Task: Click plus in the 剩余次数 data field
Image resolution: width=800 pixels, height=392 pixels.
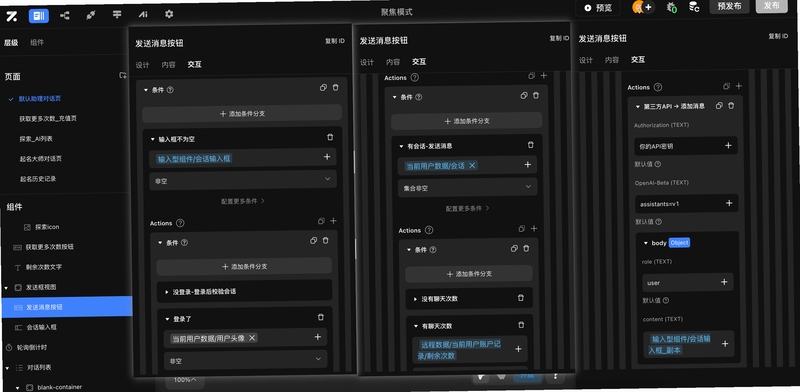Action: click(x=518, y=349)
